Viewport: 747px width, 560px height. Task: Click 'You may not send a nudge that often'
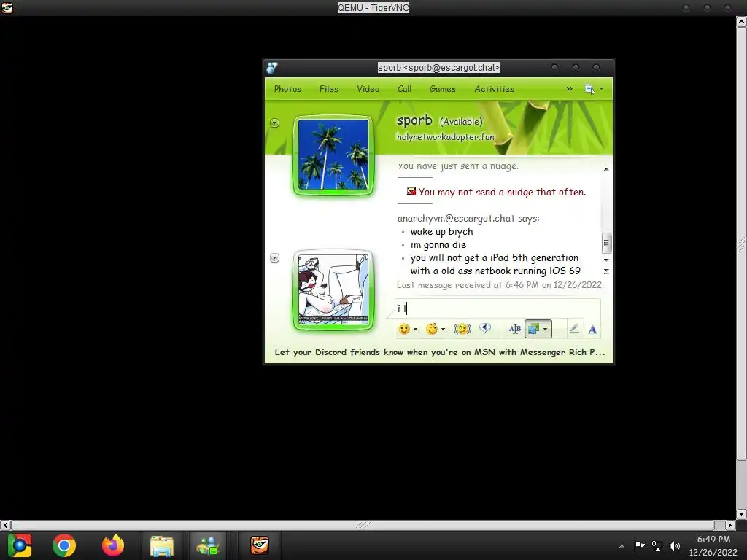[502, 192]
